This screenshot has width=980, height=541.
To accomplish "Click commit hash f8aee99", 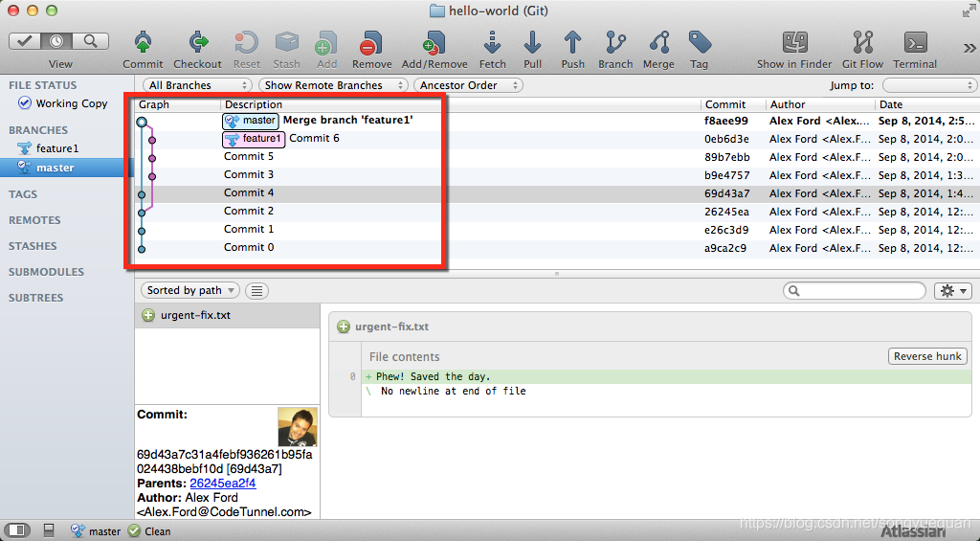I will pyautogui.click(x=725, y=121).
